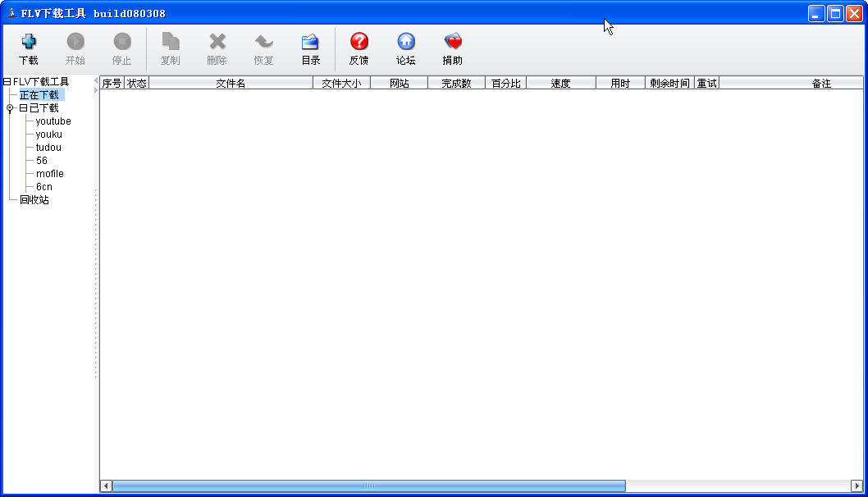Collapse the 已下载 tree node
Viewport: 868px width, 497px height.
tap(23, 108)
